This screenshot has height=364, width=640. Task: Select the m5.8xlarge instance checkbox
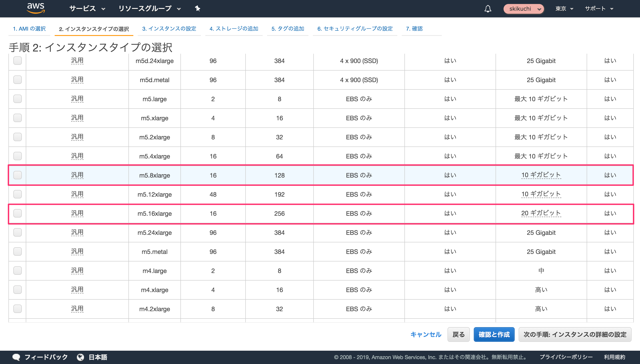tap(18, 175)
